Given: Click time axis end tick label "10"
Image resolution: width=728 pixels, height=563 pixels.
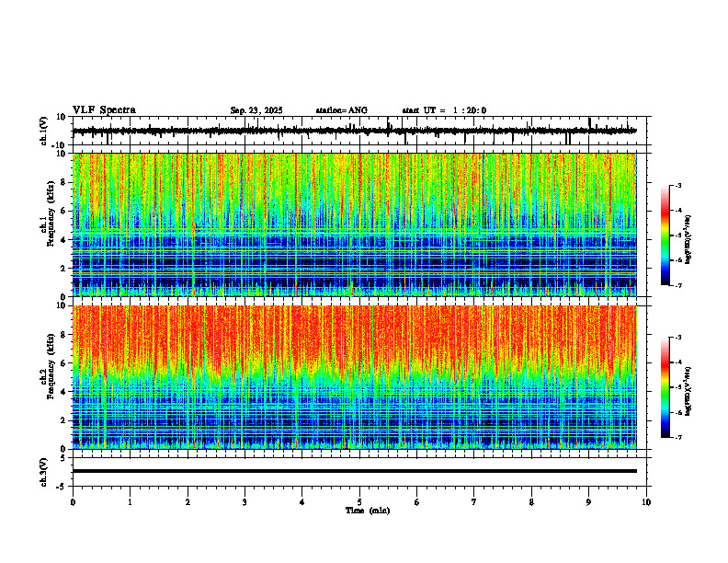Looking at the screenshot, I should (646, 502).
